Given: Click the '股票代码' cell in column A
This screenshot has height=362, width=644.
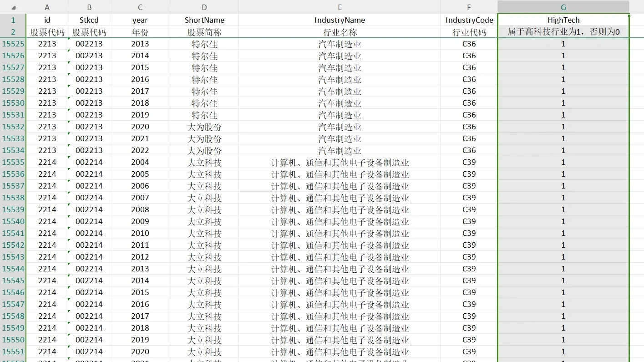Looking at the screenshot, I should [x=47, y=32].
